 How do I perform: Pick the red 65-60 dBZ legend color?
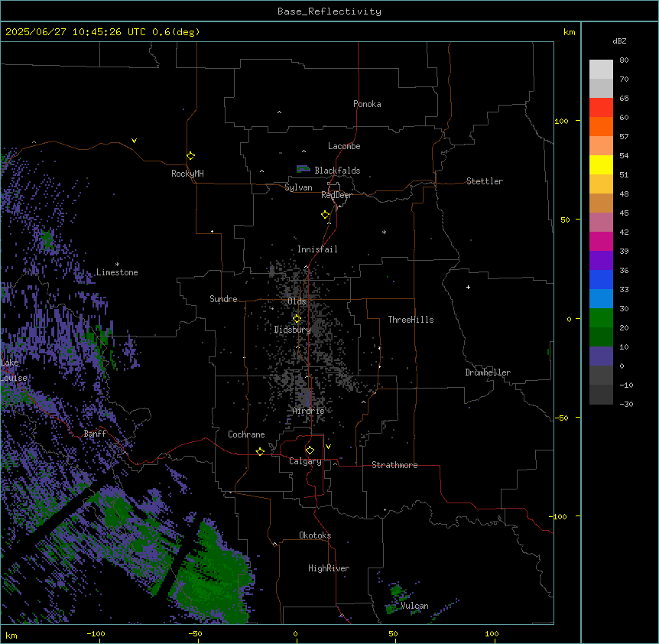point(601,108)
